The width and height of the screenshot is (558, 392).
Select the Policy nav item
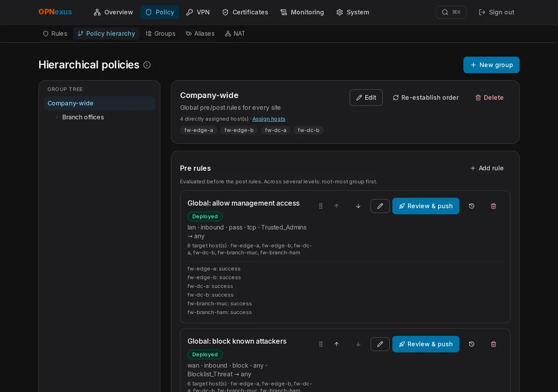[x=160, y=12]
